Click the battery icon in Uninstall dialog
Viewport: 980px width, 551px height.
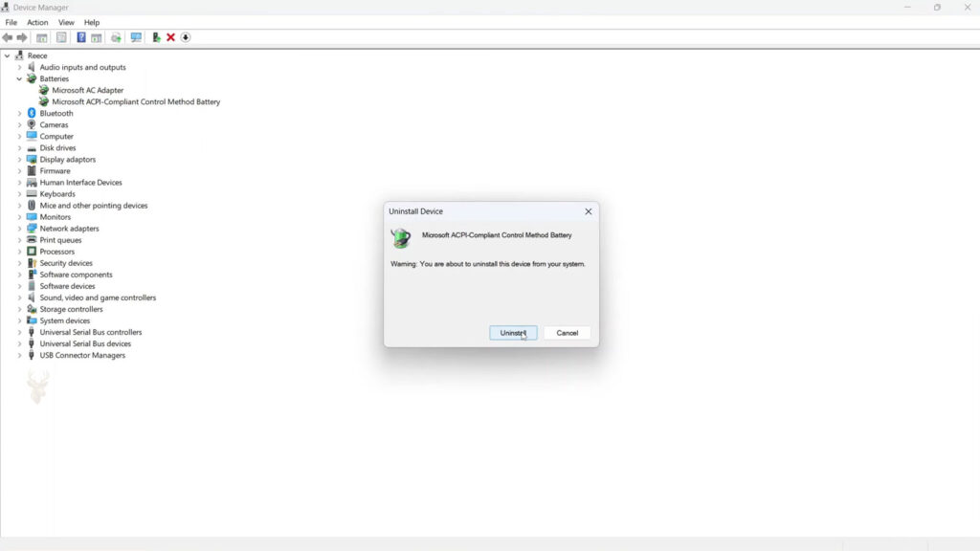pyautogui.click(x=401, y=238)
